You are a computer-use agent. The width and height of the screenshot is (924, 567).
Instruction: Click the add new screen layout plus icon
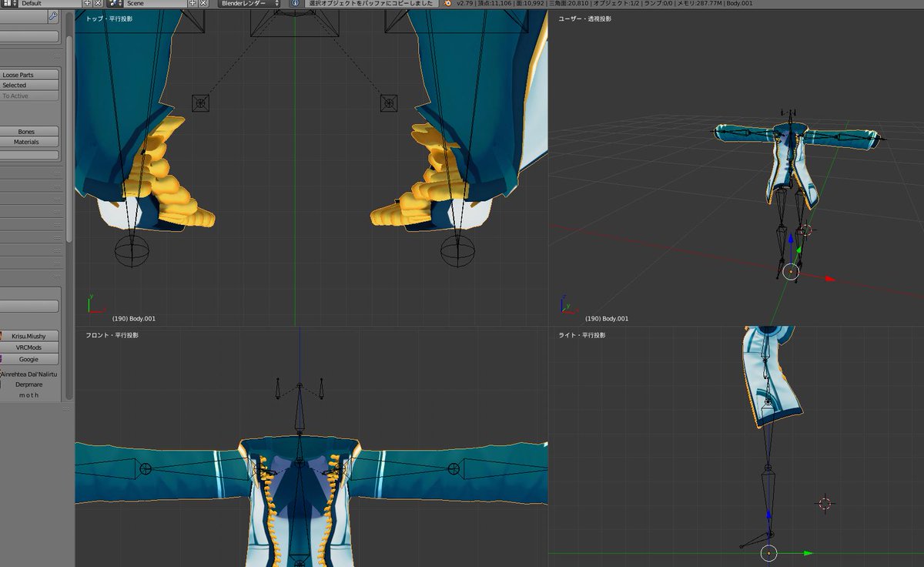click(x=88, y=4)
